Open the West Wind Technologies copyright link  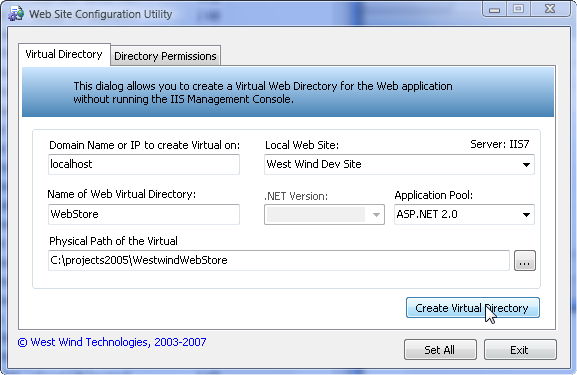click(x=112, y=342)
